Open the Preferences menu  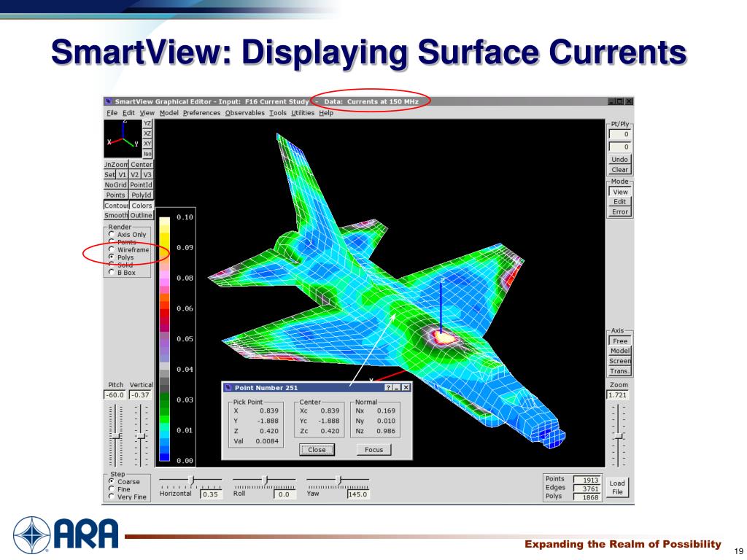click(x=201, y=113)
